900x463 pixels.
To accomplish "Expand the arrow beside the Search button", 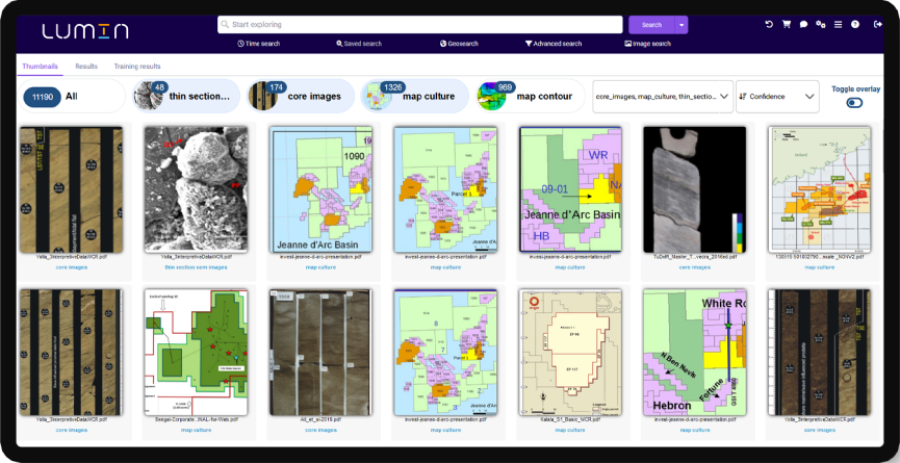I will (x=681, y=25).
